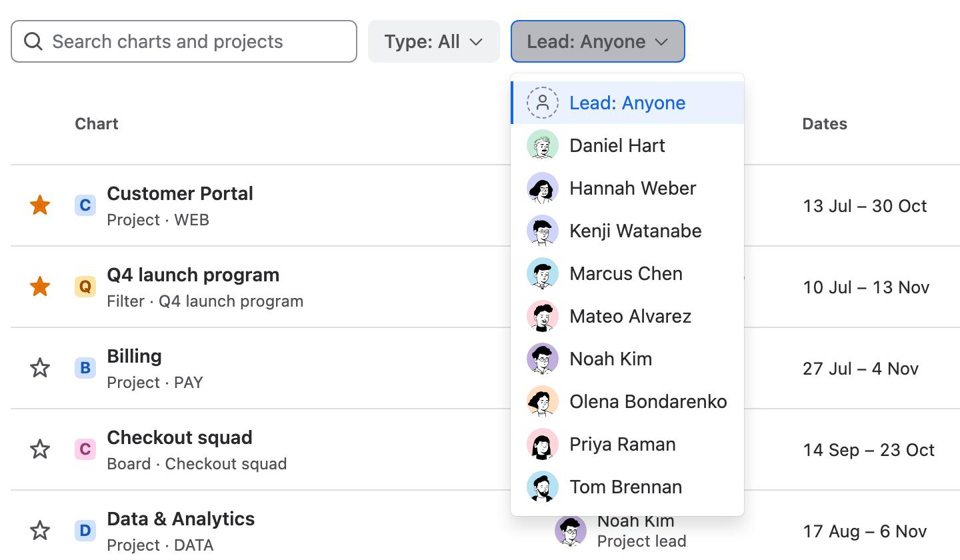Click the 13 Jul – 30 Oct dates
The image size is (960, 560).
pos(865,206)
